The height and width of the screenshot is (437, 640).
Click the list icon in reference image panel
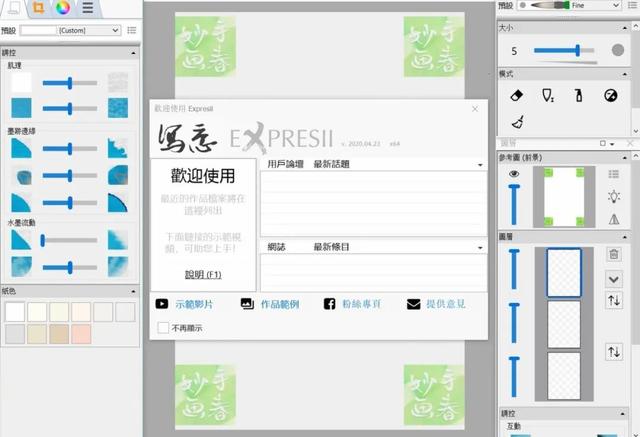coord(613,174)
